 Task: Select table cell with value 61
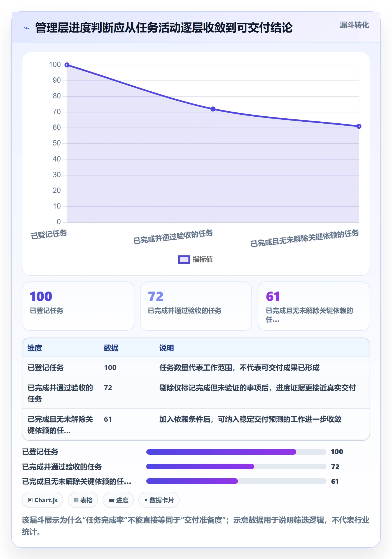click(x=108, y=419)
